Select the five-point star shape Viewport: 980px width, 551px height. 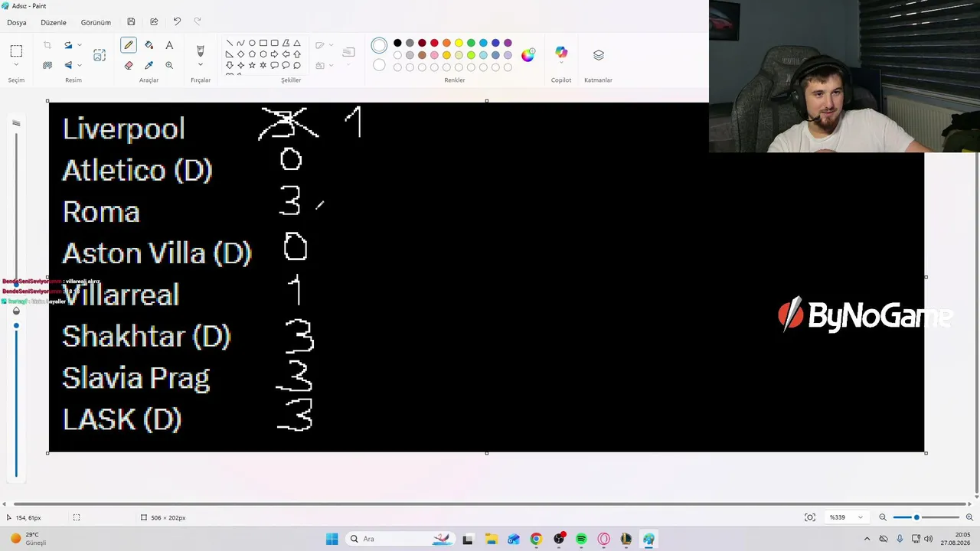tap(252, 65)
